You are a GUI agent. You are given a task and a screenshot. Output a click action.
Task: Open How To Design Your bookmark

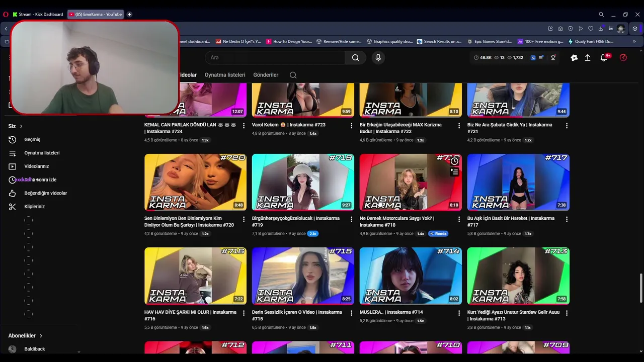coord(289,42)
